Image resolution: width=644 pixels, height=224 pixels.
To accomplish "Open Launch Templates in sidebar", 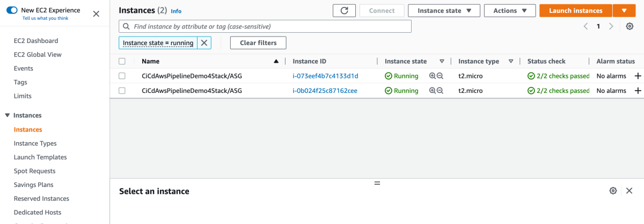I will (x=40, y=157).
